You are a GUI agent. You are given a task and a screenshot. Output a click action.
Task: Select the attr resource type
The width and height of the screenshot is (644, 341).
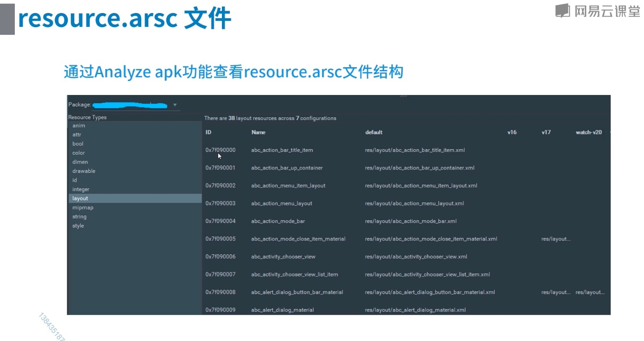77,134
